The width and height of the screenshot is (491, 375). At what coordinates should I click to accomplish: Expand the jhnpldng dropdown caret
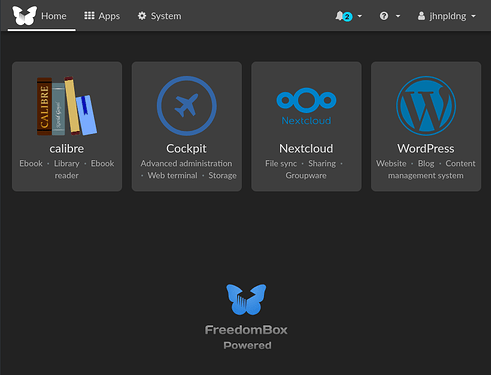click(x=473, y=16)
